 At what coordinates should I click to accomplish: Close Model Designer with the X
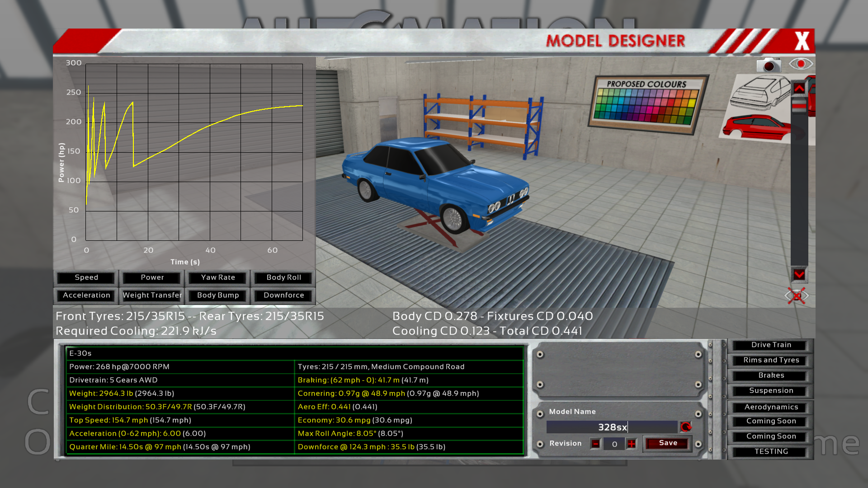coord(802,41)
